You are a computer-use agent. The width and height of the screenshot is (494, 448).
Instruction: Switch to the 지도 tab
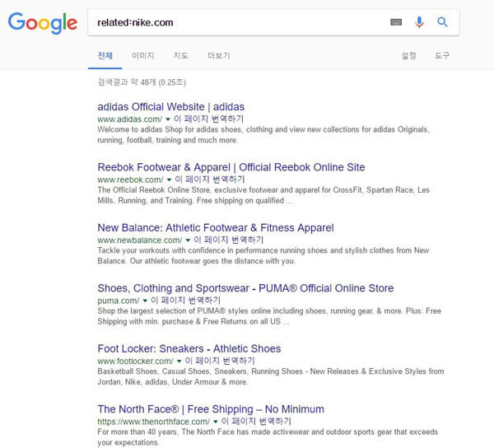pyautogui.click(x=181, y=56)
